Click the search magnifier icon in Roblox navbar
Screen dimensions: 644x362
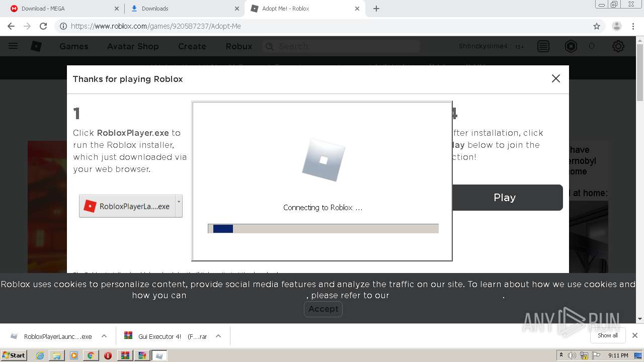270,46
